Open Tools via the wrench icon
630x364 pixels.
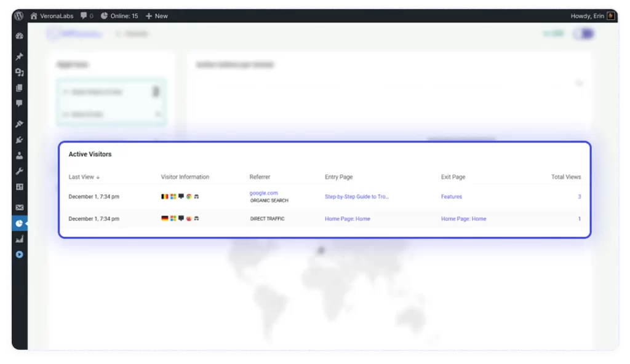[19, 171]
